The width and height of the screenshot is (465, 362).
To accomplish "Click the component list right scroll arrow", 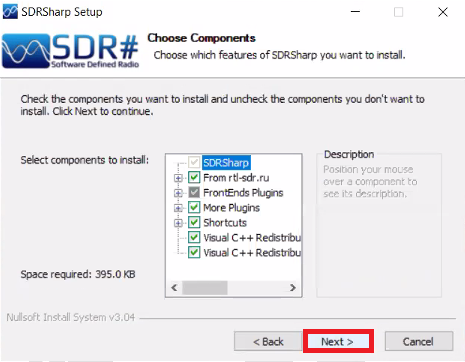I will [x=293, y=287].
